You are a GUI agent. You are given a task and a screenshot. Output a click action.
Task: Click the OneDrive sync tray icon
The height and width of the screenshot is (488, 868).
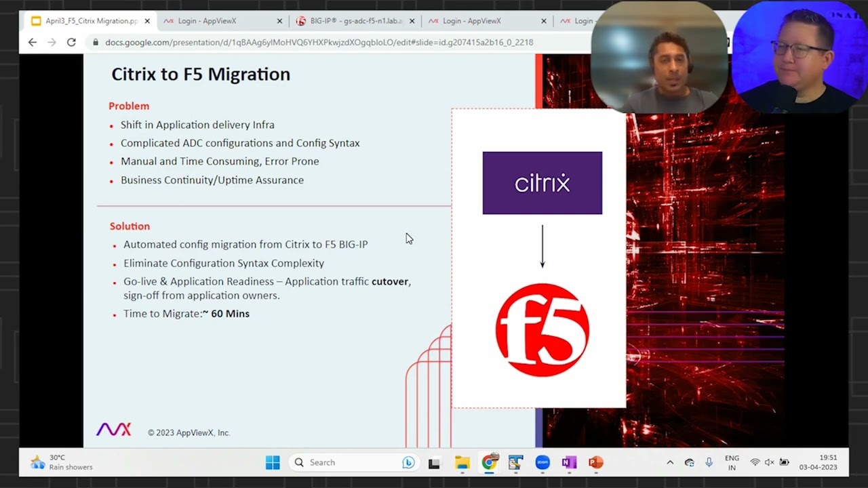690,462
